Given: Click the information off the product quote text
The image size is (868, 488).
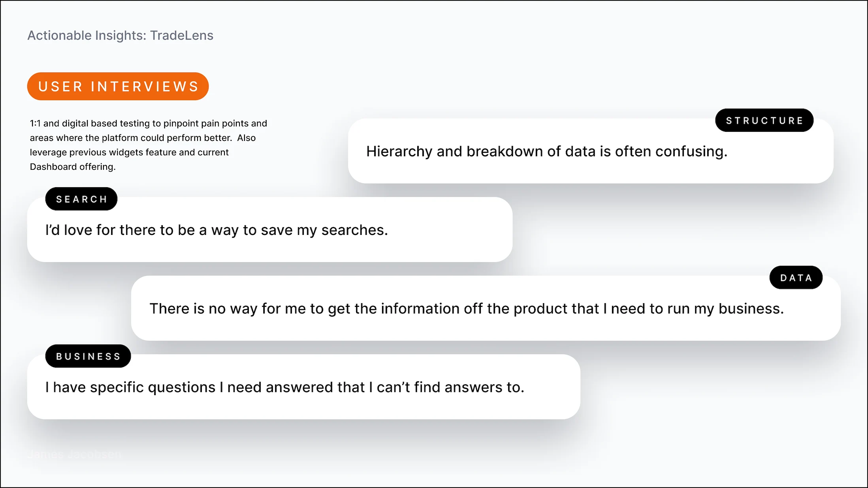Looking at the screenshot, I should (467, 309).
